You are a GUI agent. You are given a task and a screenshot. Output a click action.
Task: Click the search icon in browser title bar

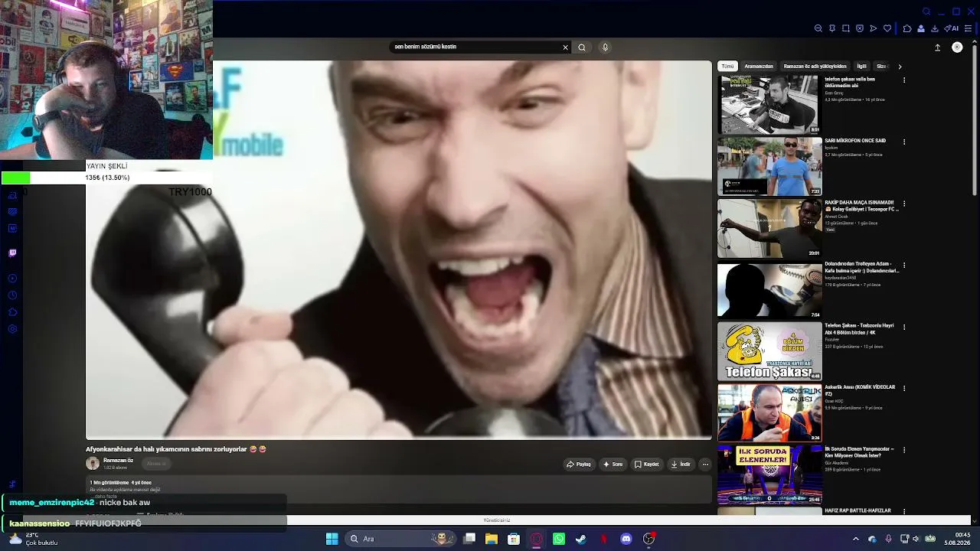tap(926, 11)
